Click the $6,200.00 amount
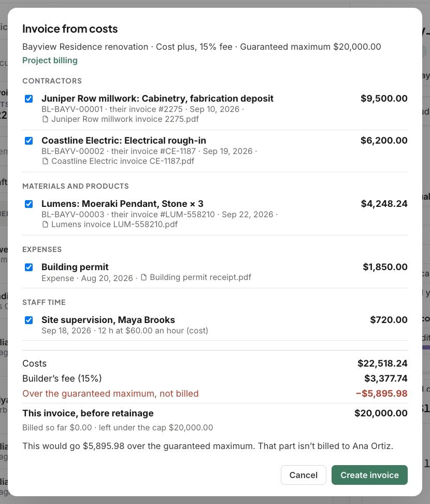Viewport: 430px width, 504px height. coord(384,141)
